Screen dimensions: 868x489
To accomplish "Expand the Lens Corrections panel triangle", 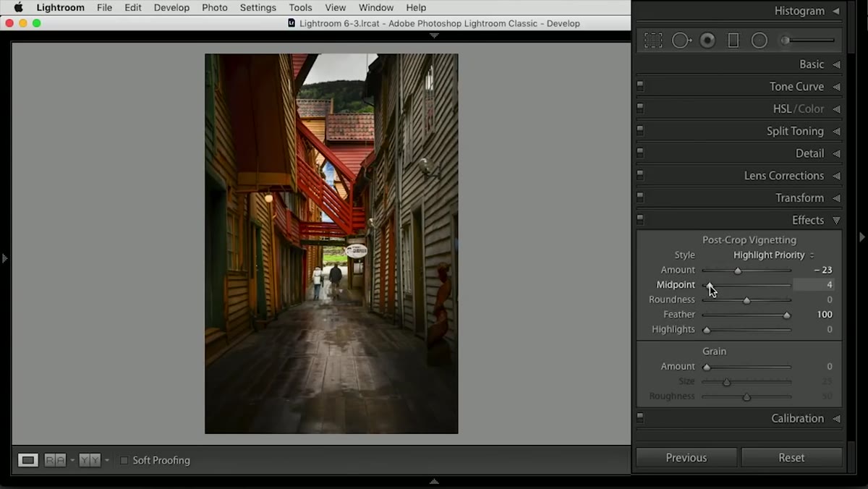I will pyautogui.click(x=836, y=176).
